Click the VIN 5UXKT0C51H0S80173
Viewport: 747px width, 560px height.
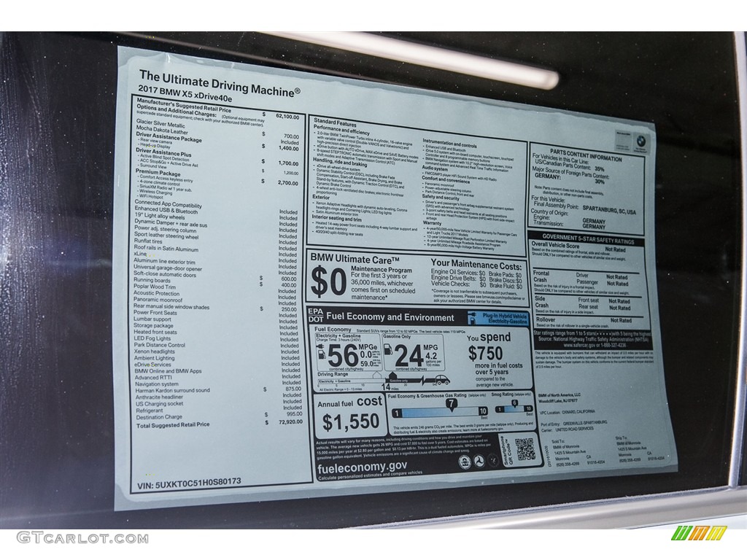(x=189, y=484)
